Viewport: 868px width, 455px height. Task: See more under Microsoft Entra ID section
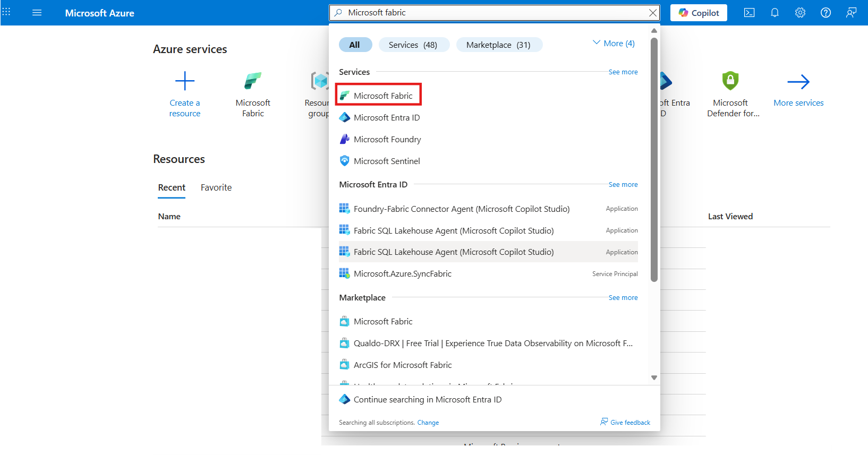pos(623,185)
